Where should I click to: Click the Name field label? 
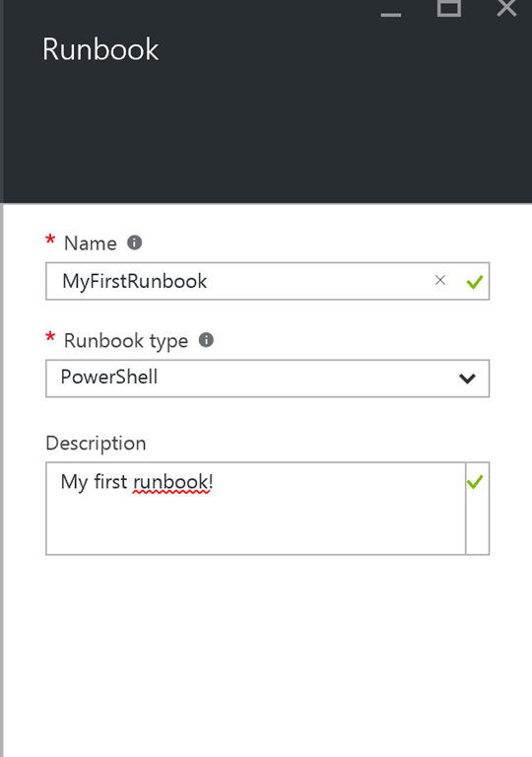91,243
